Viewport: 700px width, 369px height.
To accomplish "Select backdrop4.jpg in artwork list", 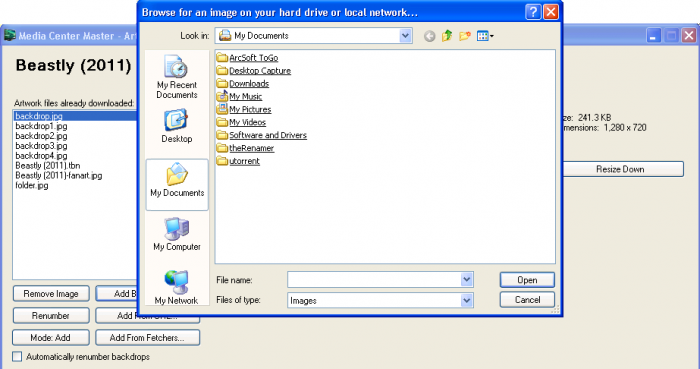I will click(x=42, y=155).
